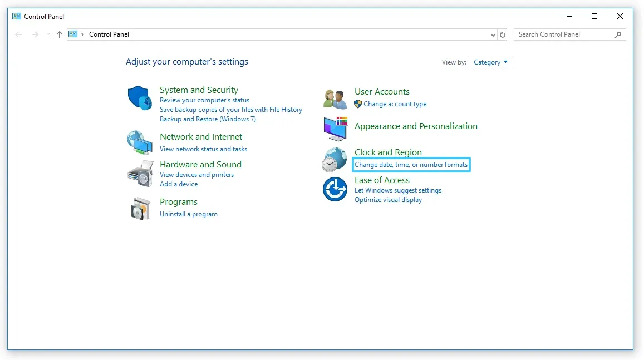The height and width of the screenshot is (360, 644).
Task: Open the View by Category dropdown
Action: (x=491, y=62)
